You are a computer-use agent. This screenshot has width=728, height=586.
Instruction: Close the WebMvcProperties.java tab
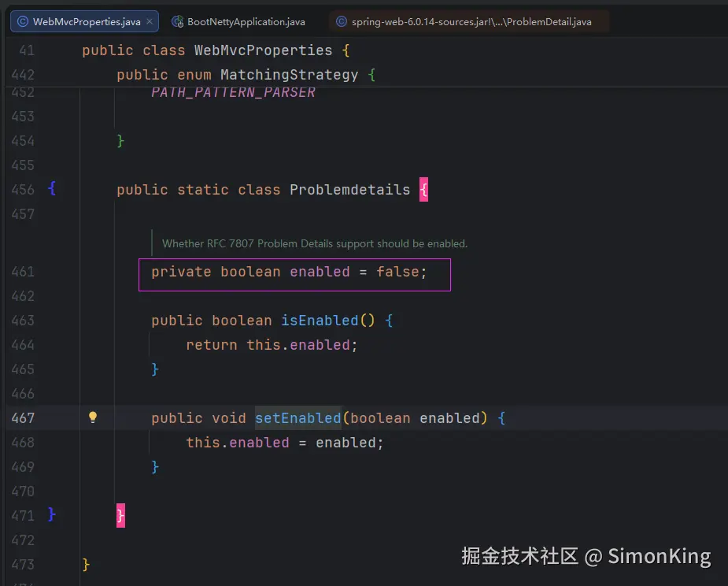coord(150,21)
